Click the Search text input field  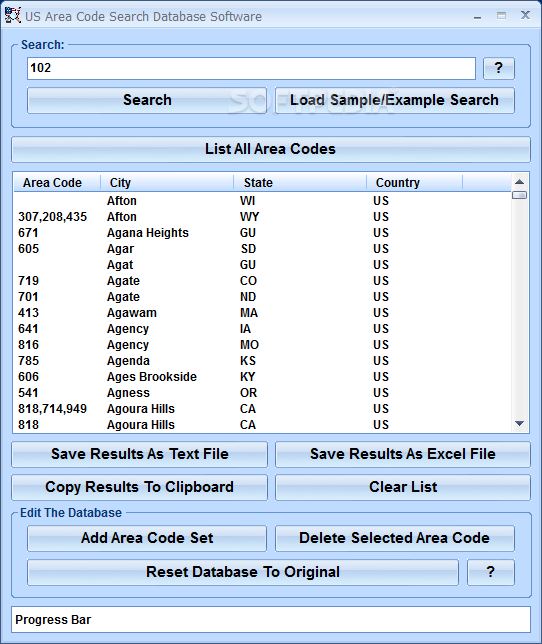click(251, 68)
